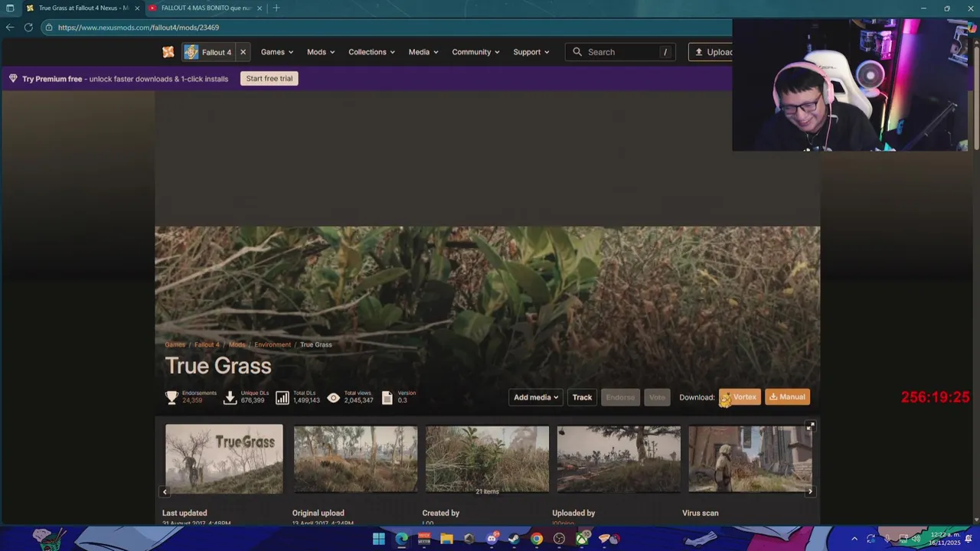Click into the Search field
This screenshot has height=551, width=980.
tap(620, 52)
